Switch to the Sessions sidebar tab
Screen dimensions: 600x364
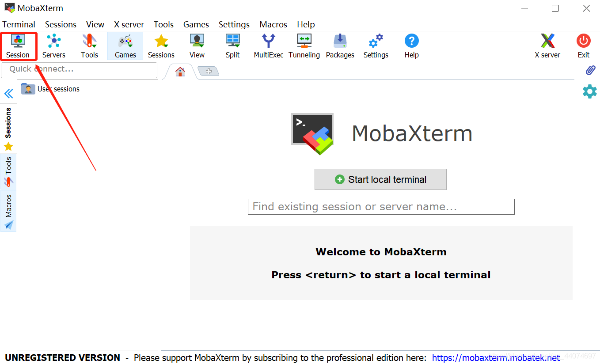[8, 128]
